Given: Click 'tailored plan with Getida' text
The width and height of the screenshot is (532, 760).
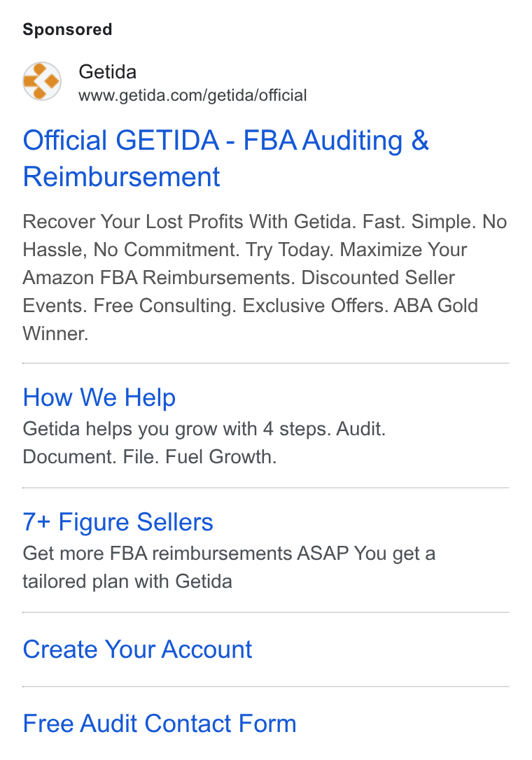Looking at the screenshot, I should tap(127, 582).
